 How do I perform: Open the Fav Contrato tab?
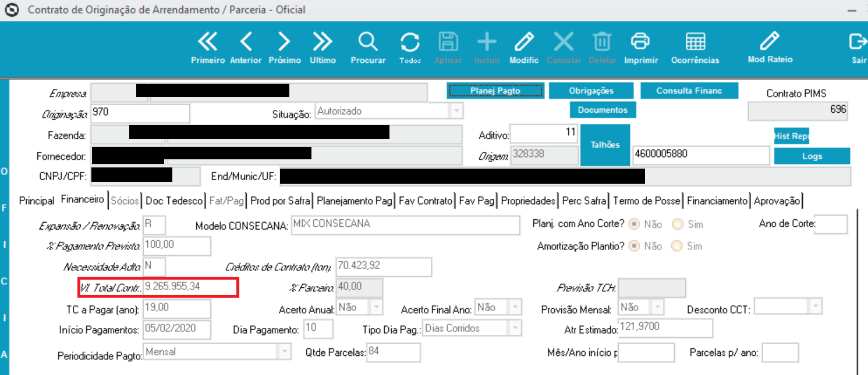coord(426,201)
